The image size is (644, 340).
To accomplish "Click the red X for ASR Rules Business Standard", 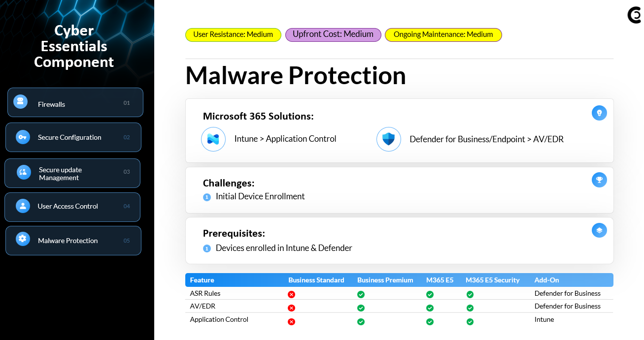I will tap(291, 294).
